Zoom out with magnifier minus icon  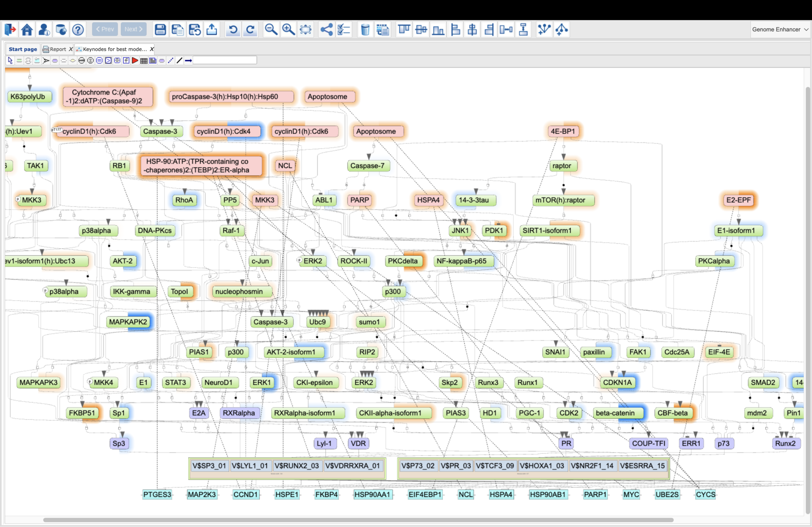(x=271, y=29)
